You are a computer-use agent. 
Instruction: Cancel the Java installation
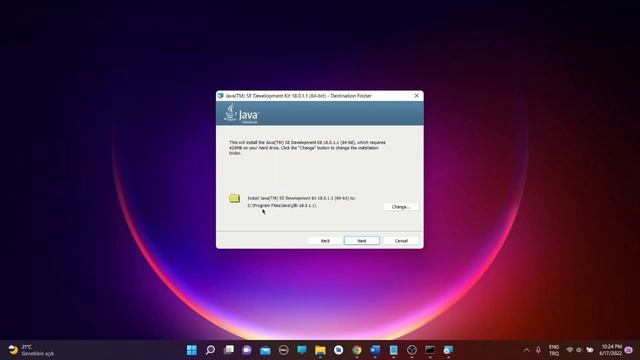[401, 241]
